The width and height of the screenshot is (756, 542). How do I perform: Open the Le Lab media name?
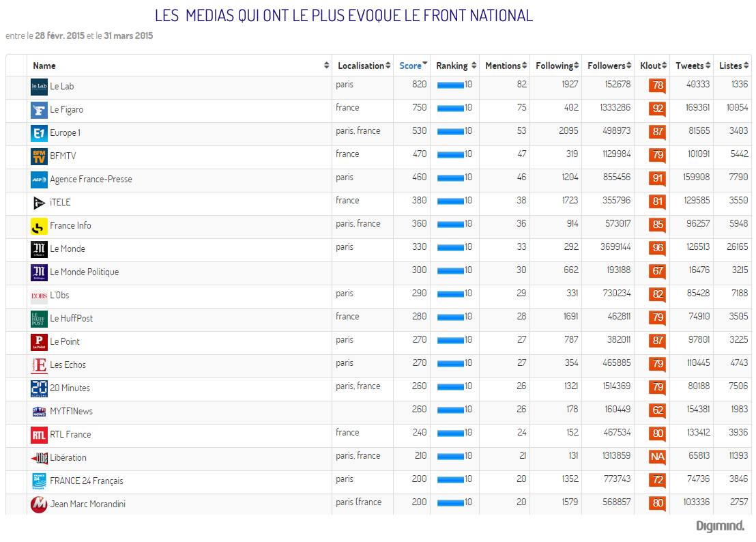pyautogui.click(x=61, y=87)
